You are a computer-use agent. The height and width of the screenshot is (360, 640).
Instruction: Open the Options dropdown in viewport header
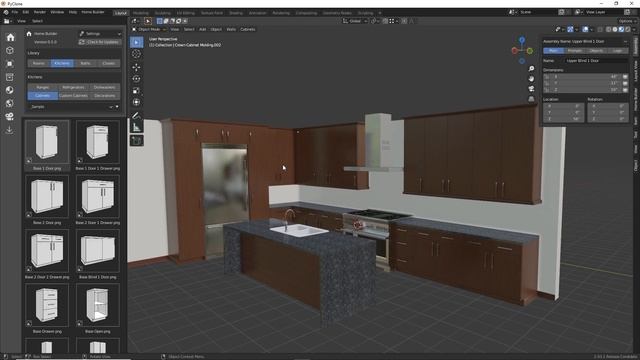627,21
